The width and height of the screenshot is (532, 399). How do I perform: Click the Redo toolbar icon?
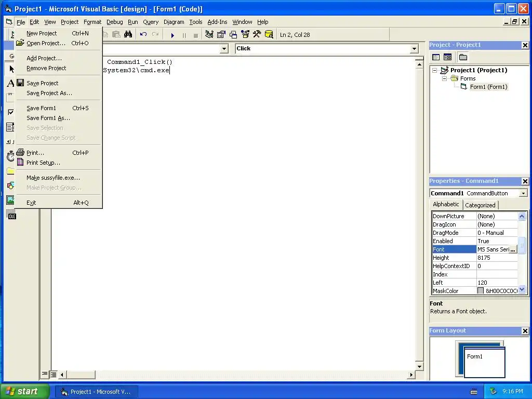coord(155,35)
